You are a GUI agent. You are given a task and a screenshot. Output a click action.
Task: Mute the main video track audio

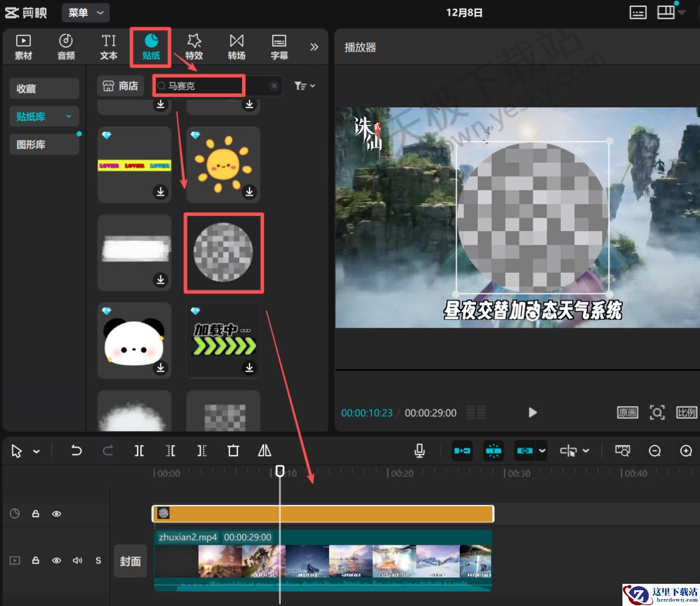[77, 561]
